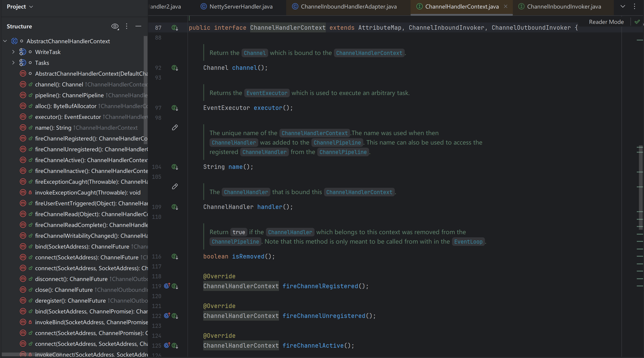Switch to ChannelInboundInvoker.java tab
This screenshot has width=644, height=358.
[x=564, y=7]
